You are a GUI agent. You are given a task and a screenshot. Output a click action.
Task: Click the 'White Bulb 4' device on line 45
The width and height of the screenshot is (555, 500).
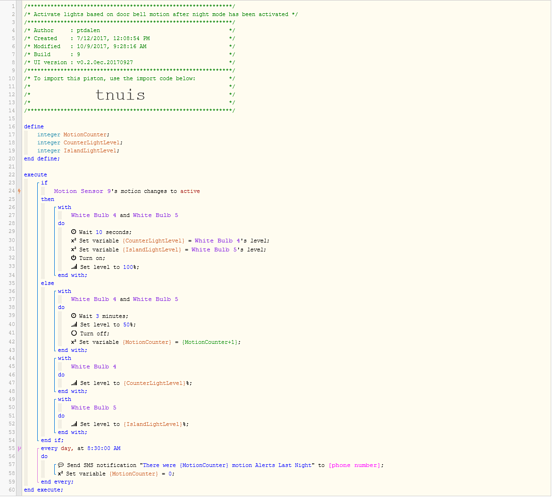[x=94, y=368]
